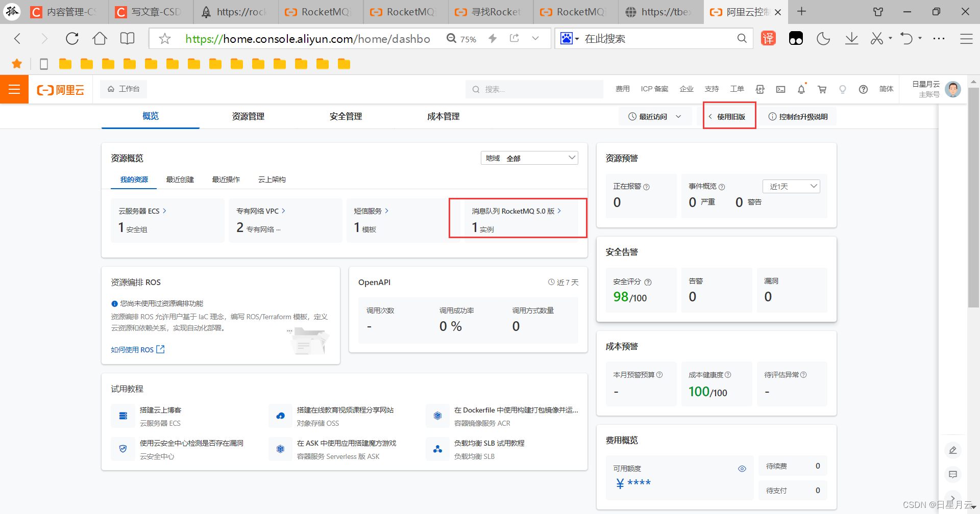Open a new browser tab
Screen dimensions: 980x514
(802, 12)
